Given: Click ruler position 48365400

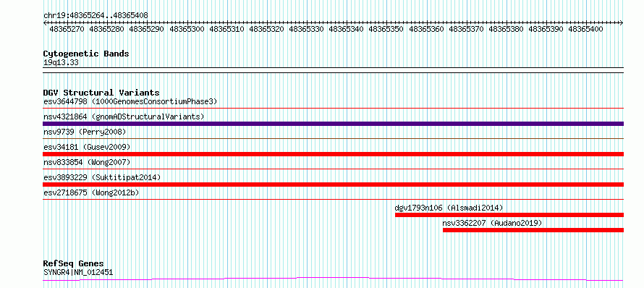Looking at the screenshot, I should (585, 29).
